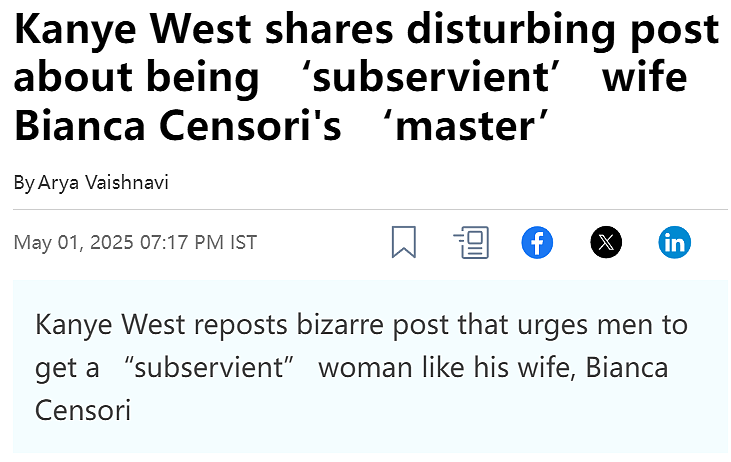Bookmark this article with the bookmark icon
Viewport: 731px width, 462px height.
pyautogui.click(x=404, y=242)
